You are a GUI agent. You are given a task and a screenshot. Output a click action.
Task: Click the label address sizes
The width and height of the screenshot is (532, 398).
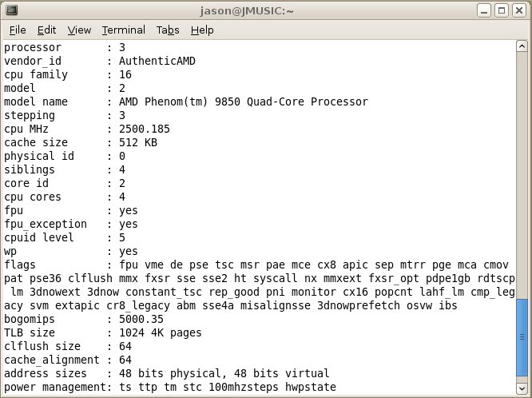pos(46,373)
